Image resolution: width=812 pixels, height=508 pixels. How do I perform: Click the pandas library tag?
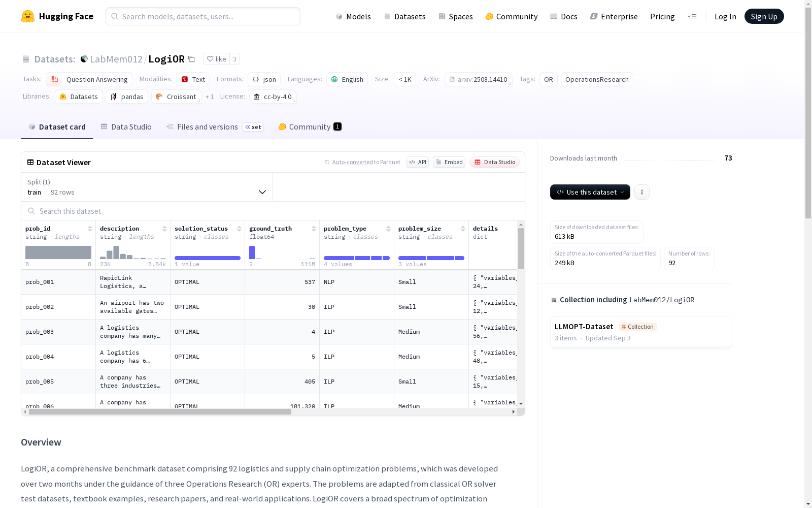(127, 97)
